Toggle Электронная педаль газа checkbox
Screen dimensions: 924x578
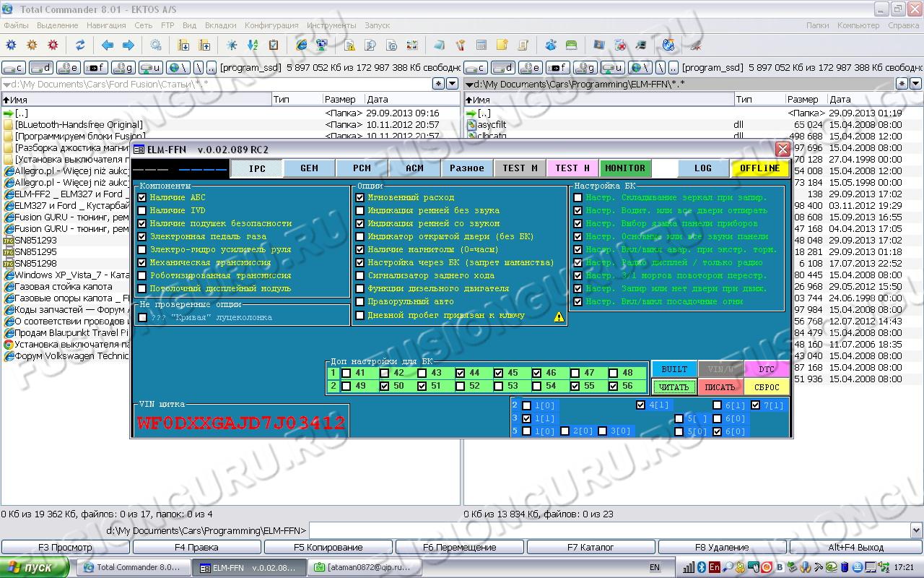pos(142,236)
